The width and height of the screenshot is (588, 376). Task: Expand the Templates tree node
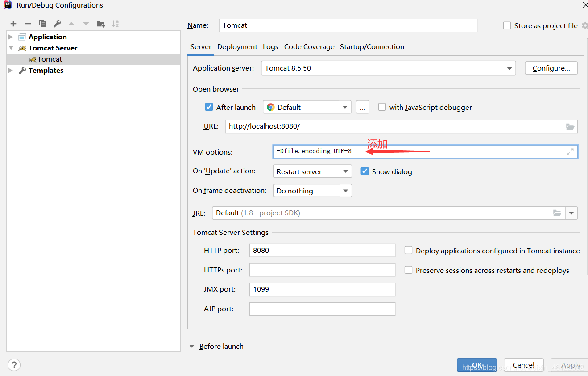(x=11, y=71)
